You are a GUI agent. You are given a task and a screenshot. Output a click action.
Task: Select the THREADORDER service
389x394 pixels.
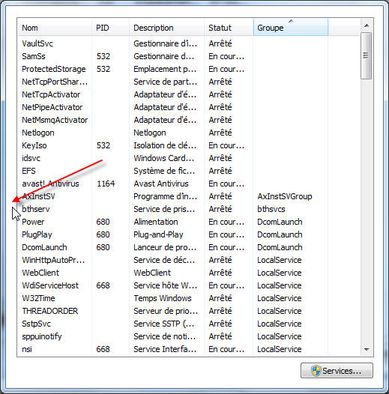pyautogui.click(x=50, y=311)
